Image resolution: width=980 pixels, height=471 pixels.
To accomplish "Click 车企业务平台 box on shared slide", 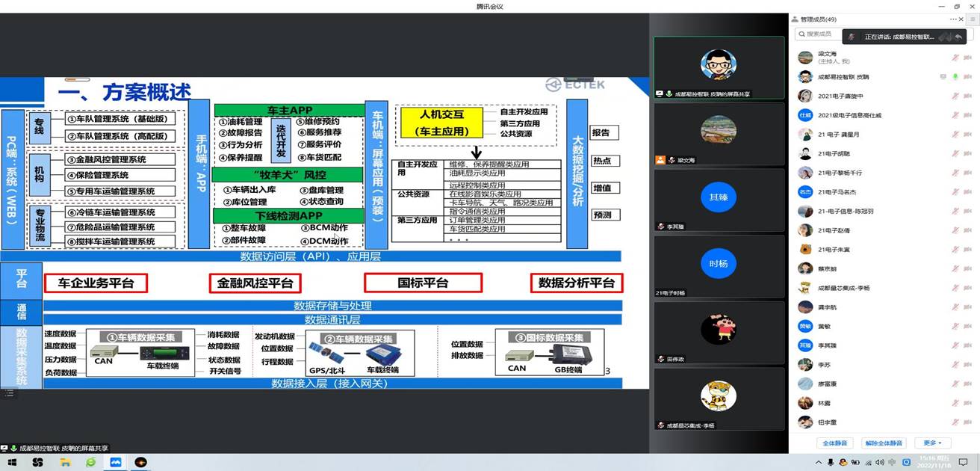I will (96, 283).
